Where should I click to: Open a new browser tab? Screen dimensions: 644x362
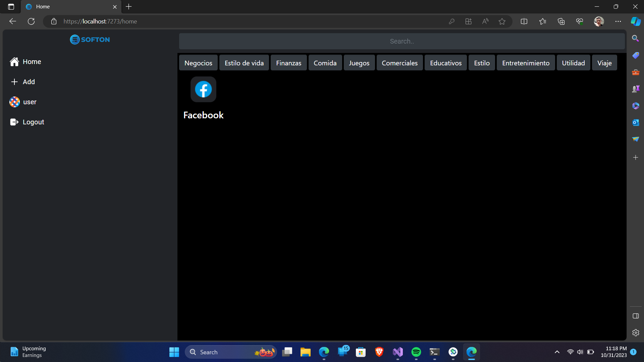pos(129,7)
